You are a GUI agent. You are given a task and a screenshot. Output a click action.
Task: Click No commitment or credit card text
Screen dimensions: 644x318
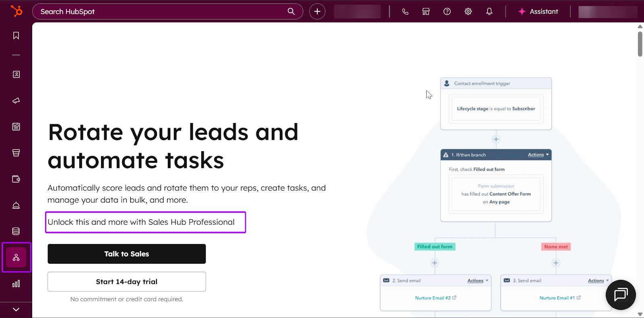coord(127,299)
